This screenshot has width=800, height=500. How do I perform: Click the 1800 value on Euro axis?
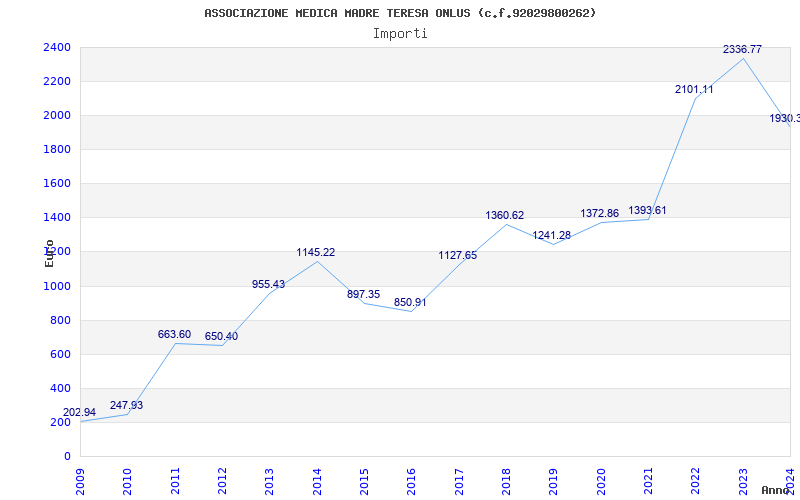(x=57, y=149)
